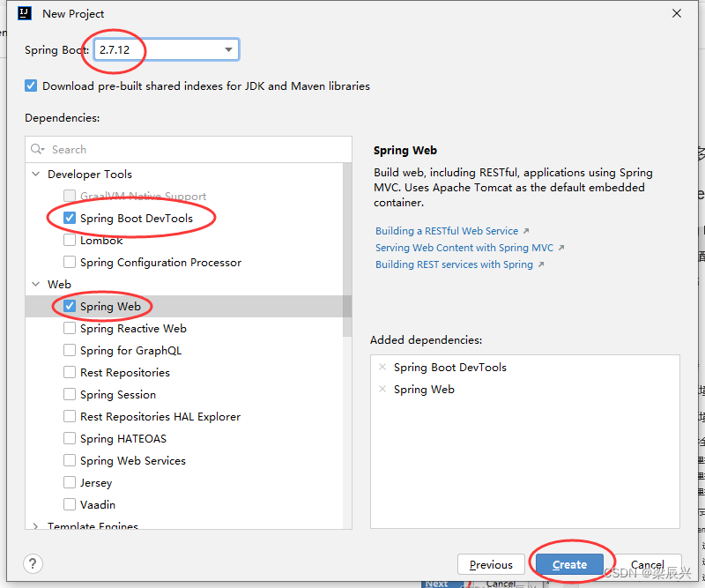Screen dimensions: 705x588
Task: Remove Spring Web from added dependencies
Action: pyautogui.click(x=382, y=389)
